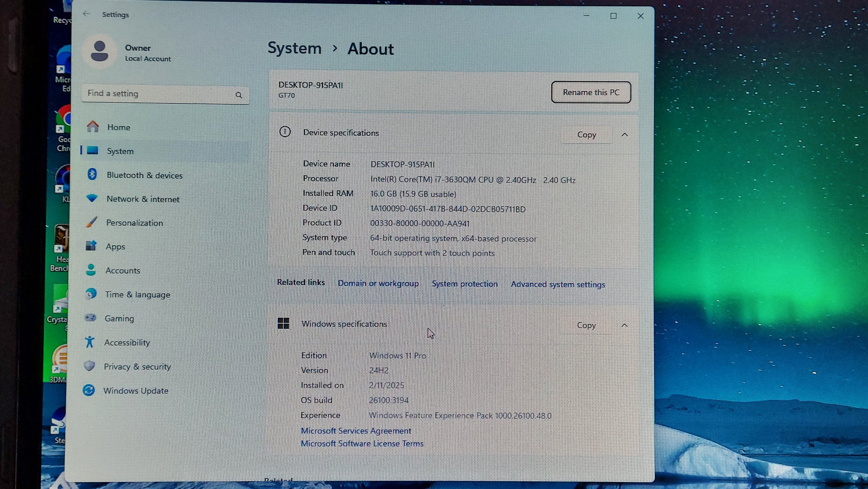Viewport: 868px width, 489px height.
Task: Select the Version 24H2 text
Action: click(378, 370)
